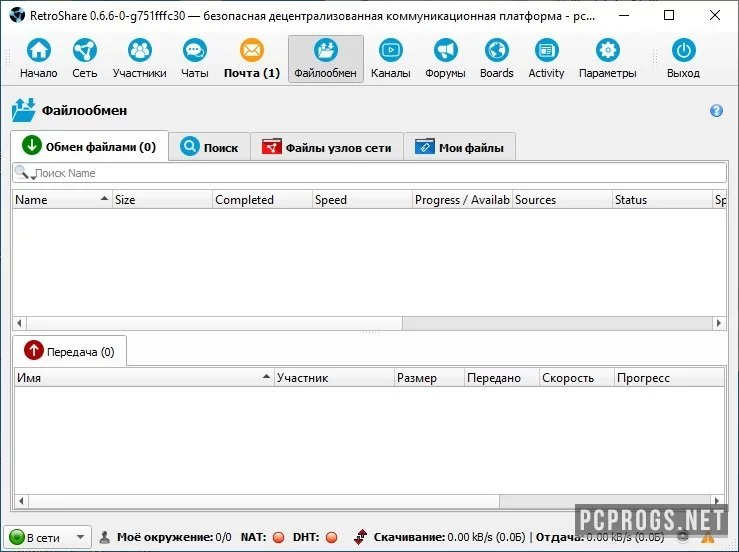Click the download/upload arrows status icon
The image size is (739, 552).
tap(361, 537)
